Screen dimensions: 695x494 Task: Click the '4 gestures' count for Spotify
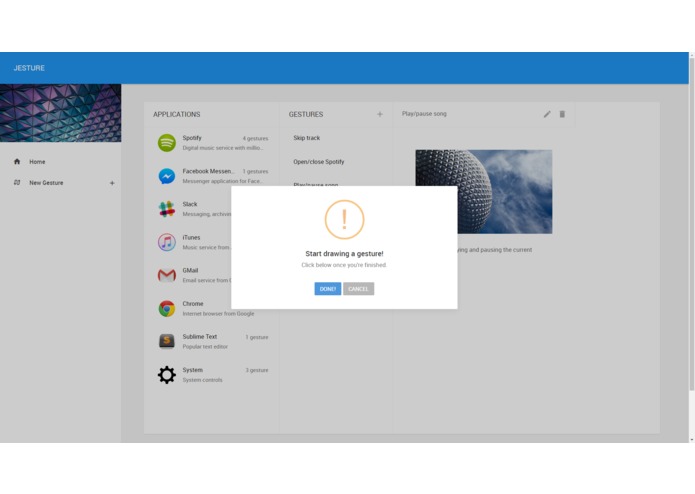[x=255, y=138]
